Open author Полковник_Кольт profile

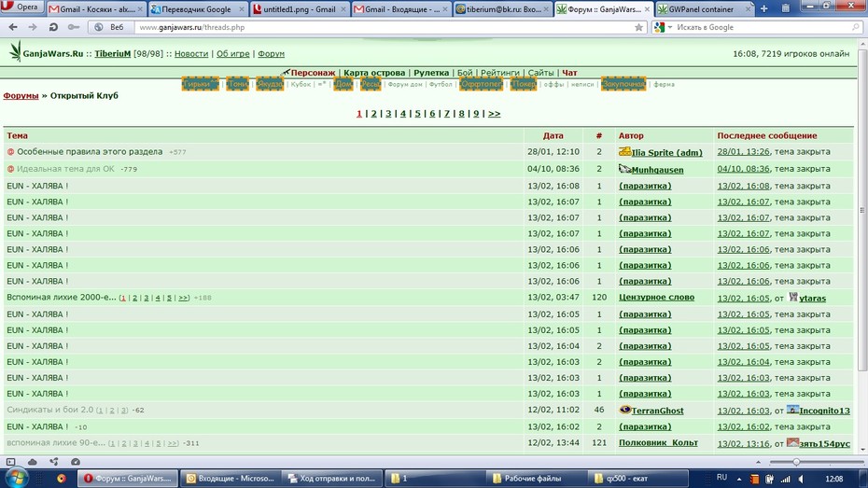[658, 442]
